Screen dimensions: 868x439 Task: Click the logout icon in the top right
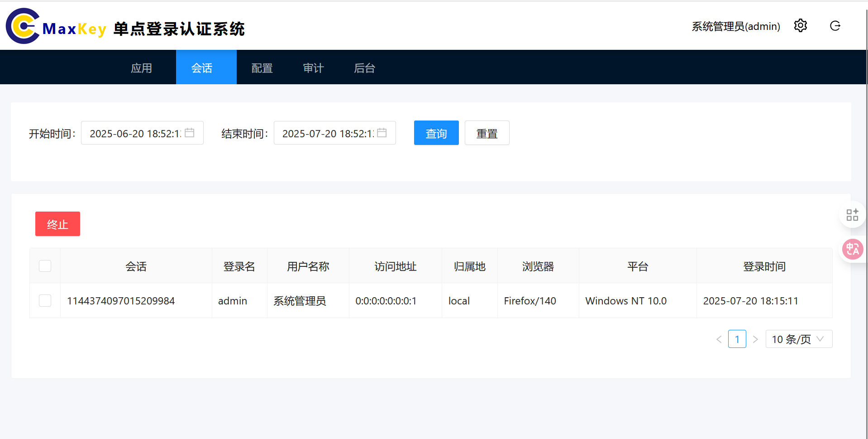tap(835, 26)
